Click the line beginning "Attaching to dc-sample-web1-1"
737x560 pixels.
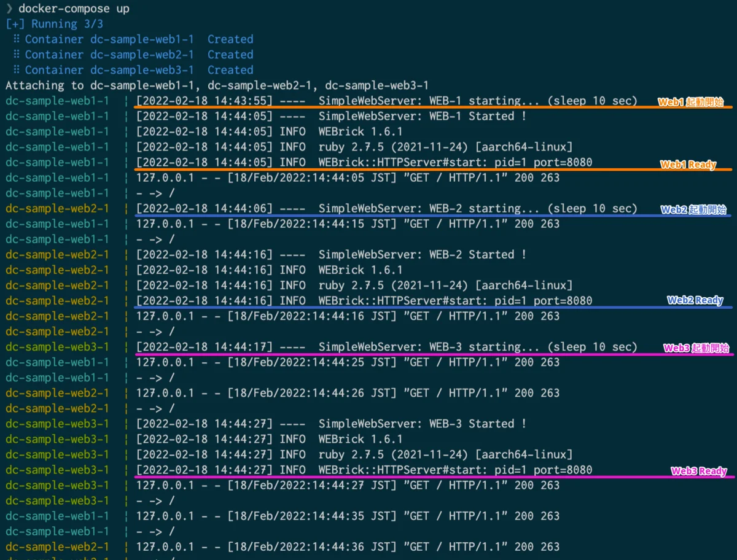pos(217,85)
